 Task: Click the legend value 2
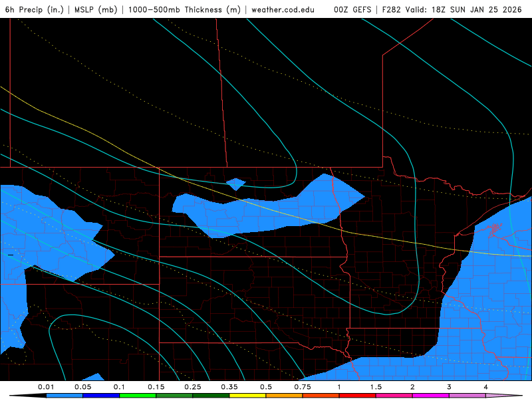tap(412, 387)
